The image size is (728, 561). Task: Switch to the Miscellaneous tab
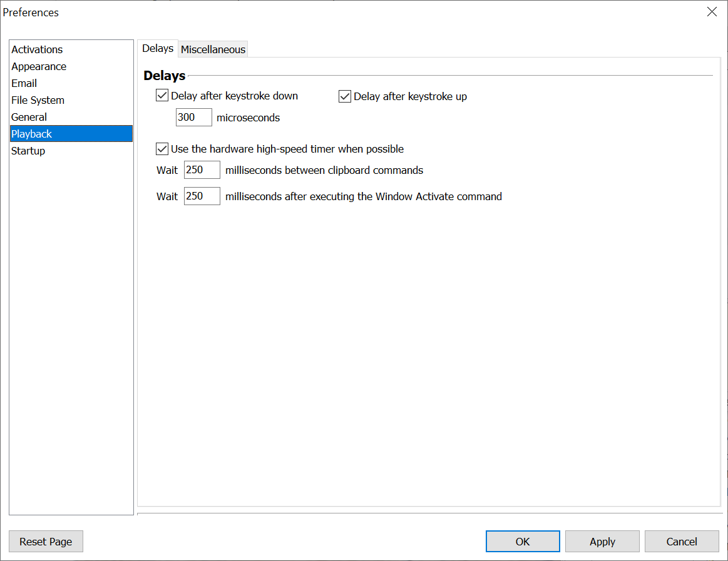click(213, 49)
